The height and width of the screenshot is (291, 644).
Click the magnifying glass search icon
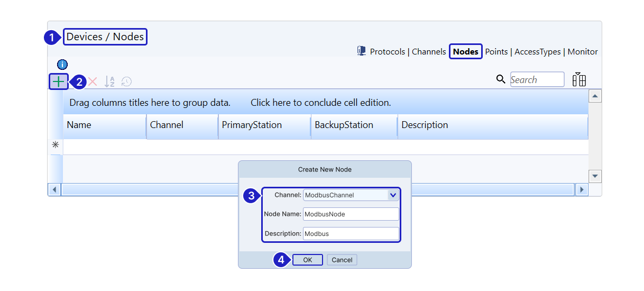[501, 79]
